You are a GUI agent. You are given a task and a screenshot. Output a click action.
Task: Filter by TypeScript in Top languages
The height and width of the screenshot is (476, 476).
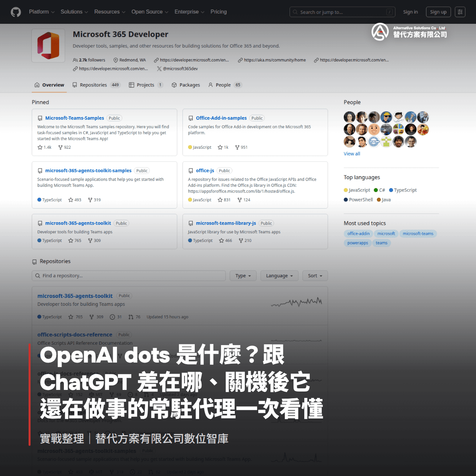pos(403,190)
